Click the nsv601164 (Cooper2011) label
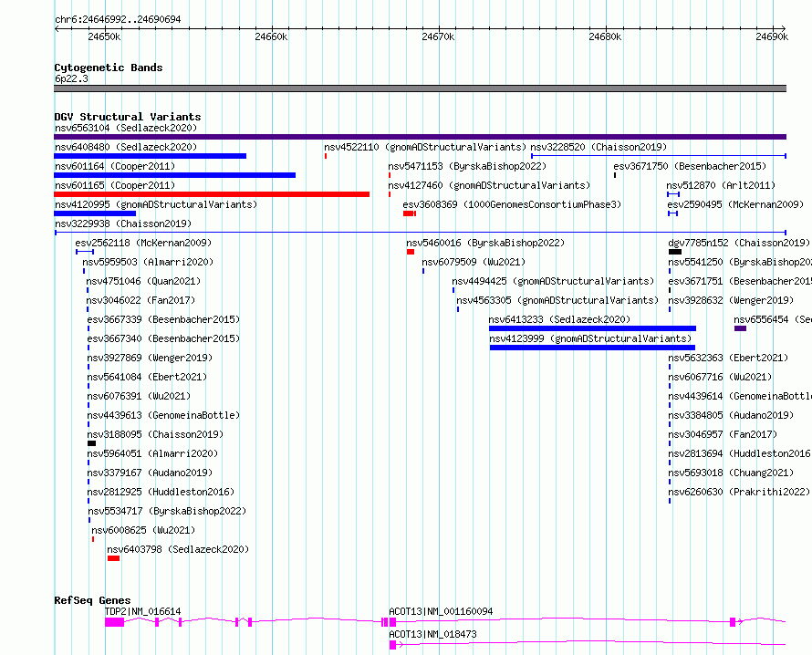 click(115, 166)
